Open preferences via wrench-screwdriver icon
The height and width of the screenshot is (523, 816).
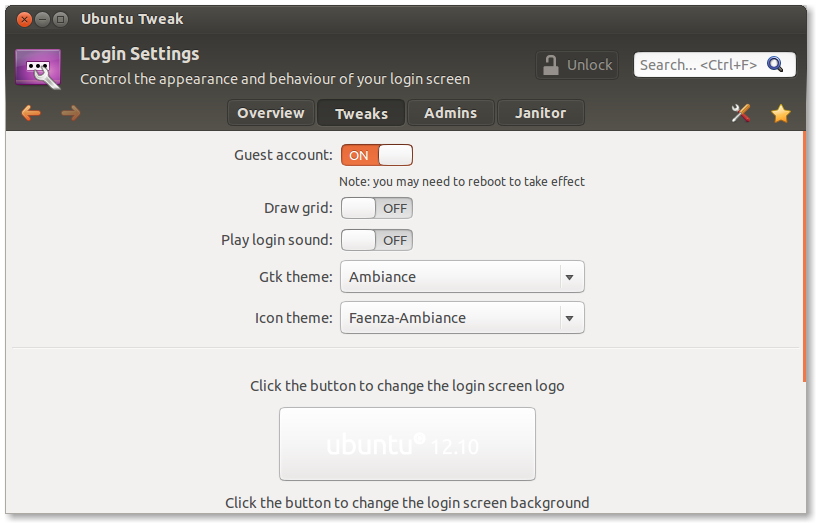pyautogui.click(x=741, y=113)
